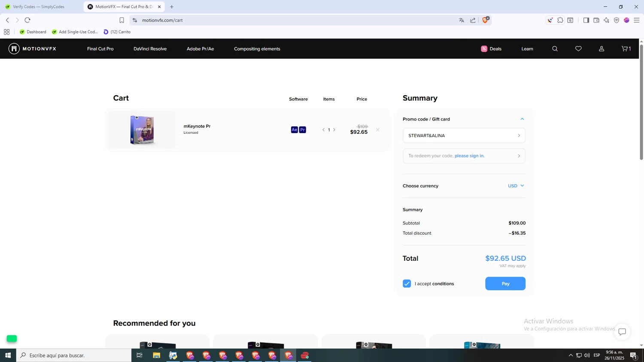Viewport: 644px width, 362px height.
Task: Open the user account icon
Action: click(601, 49)
